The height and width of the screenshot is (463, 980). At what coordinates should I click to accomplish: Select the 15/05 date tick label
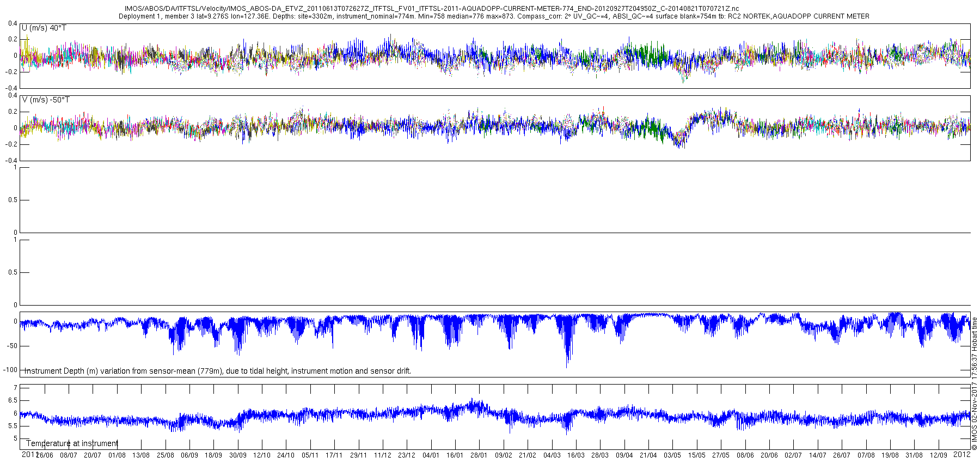[696, 455]
